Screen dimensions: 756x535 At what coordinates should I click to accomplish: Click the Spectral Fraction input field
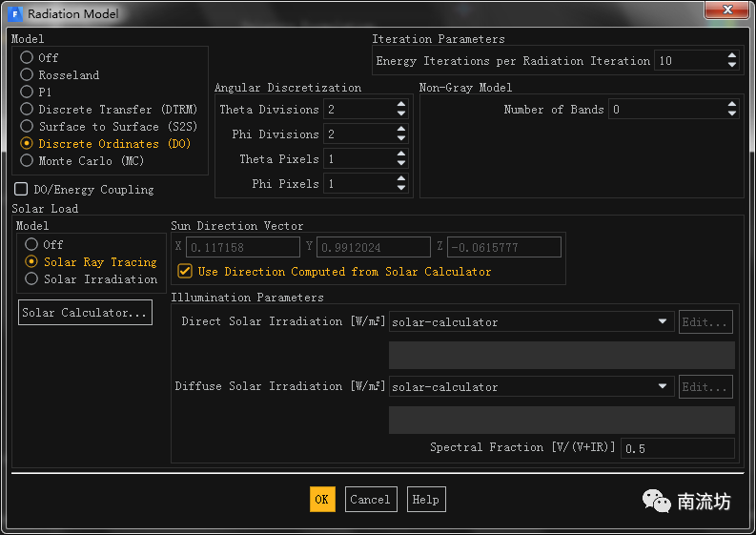(x=677, y=448)
